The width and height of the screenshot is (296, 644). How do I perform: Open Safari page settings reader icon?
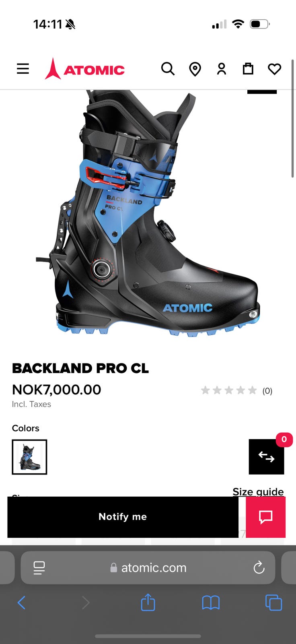[x=39, y=568]
